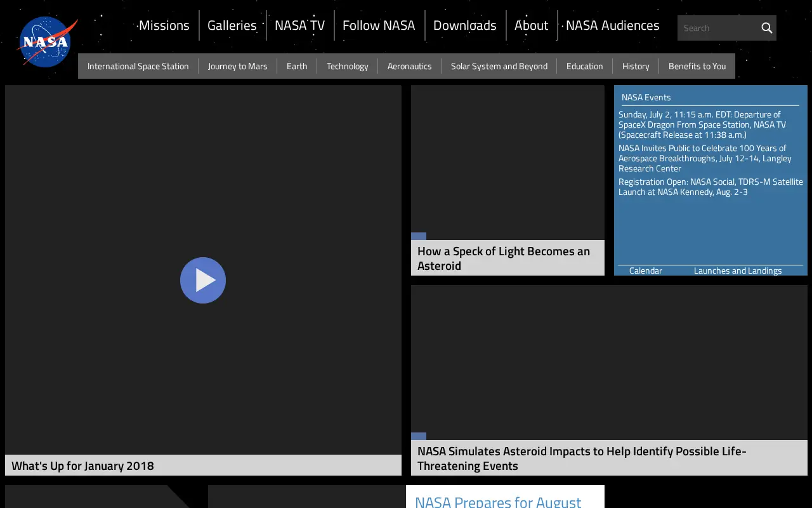Open the Missions menu
The width and height of the screenshot is (812, 508).
(x=164, y=25)
